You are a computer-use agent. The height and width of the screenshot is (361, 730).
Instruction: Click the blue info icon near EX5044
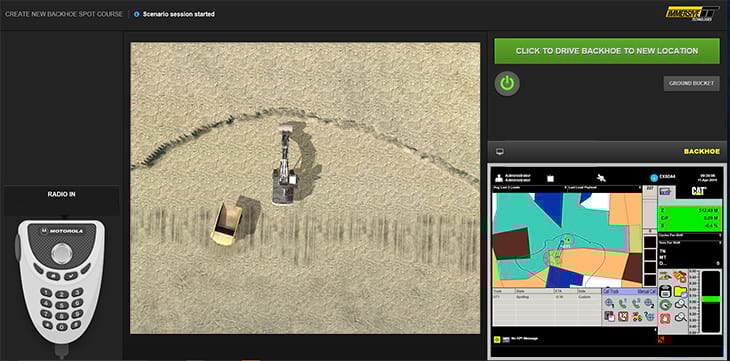coord(653,177)
